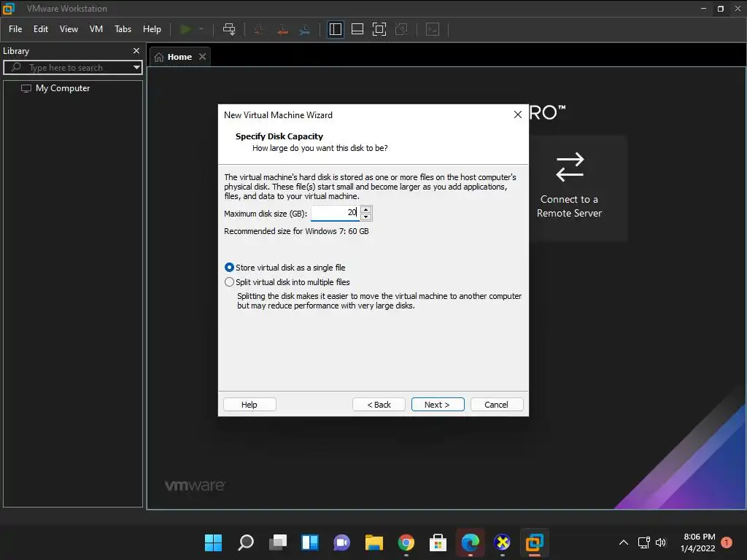Toggle the thumbnail bar view icon
Image resolution: width=747 pixels, height=560 pixels.
tap(357, 29)
